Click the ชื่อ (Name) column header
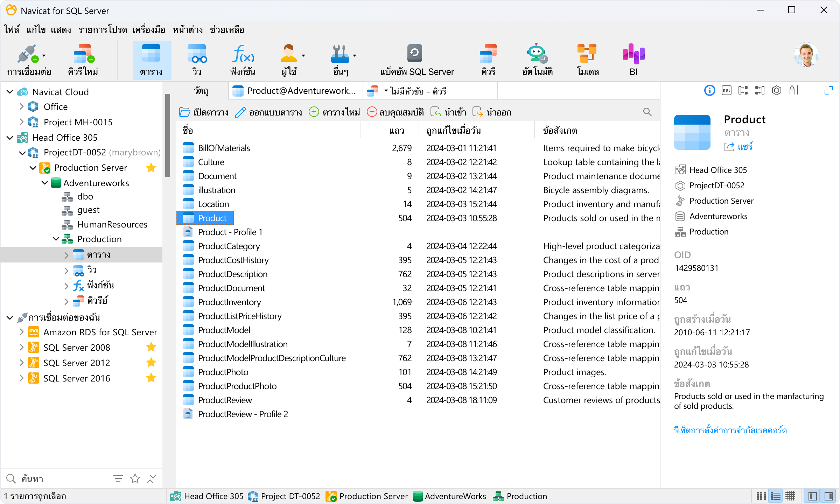 point(268,131)
